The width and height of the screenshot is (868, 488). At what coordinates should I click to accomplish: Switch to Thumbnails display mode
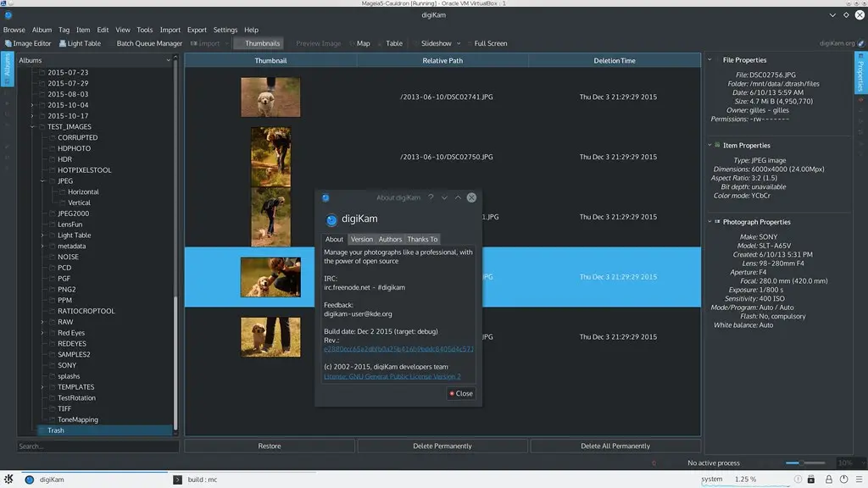(261, 43)
